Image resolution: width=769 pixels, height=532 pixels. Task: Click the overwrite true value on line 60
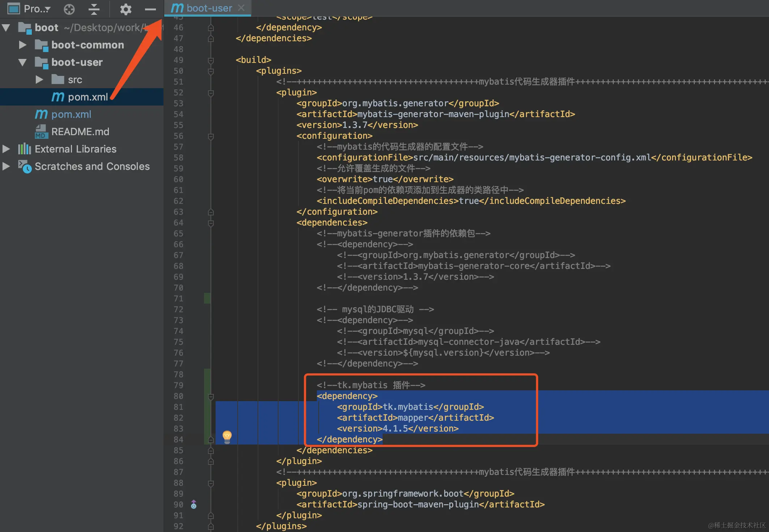(x=383, y=179)
